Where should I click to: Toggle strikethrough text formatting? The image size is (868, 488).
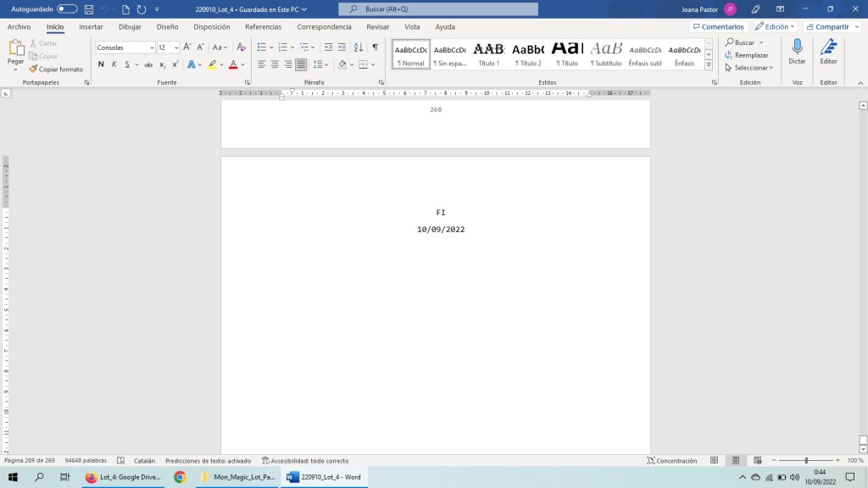coord(148,64)
